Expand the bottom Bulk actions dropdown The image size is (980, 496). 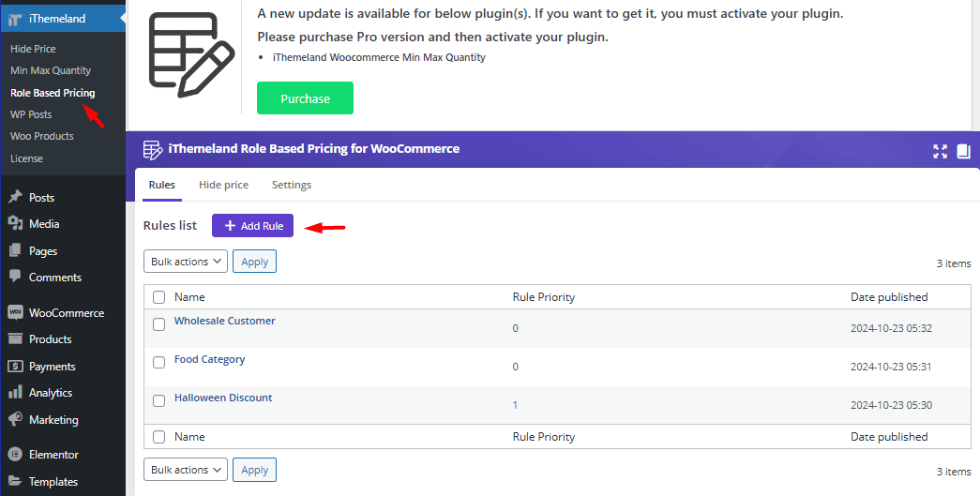tap(185, 470)
